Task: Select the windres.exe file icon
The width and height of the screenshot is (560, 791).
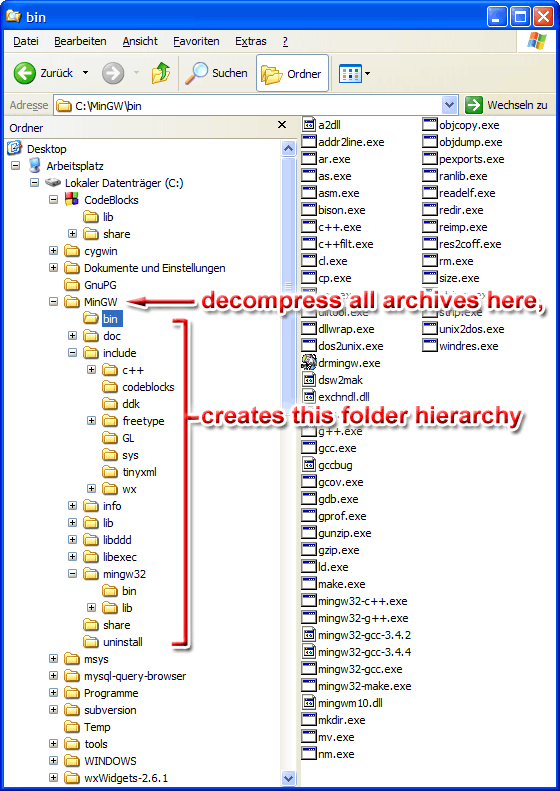Action: click(430, 346)
